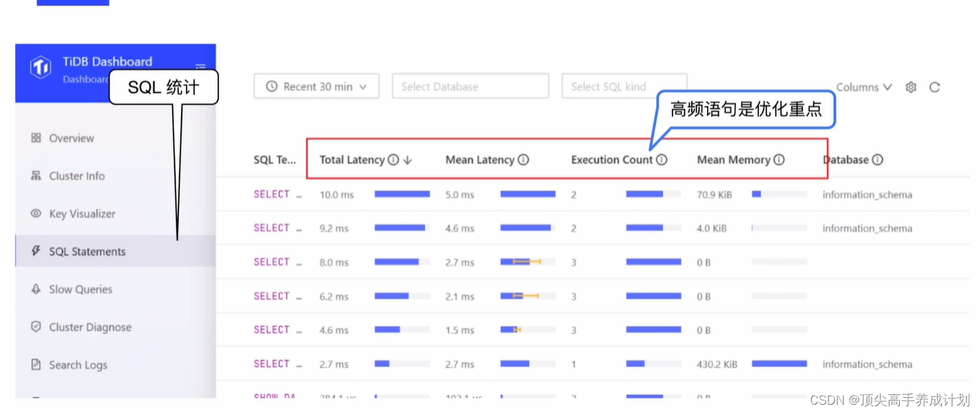The width and height of the screenshot is (980, 413).
Task: Click the Mean Memory info tooltip icon
Action: click(x=780, y=159)
